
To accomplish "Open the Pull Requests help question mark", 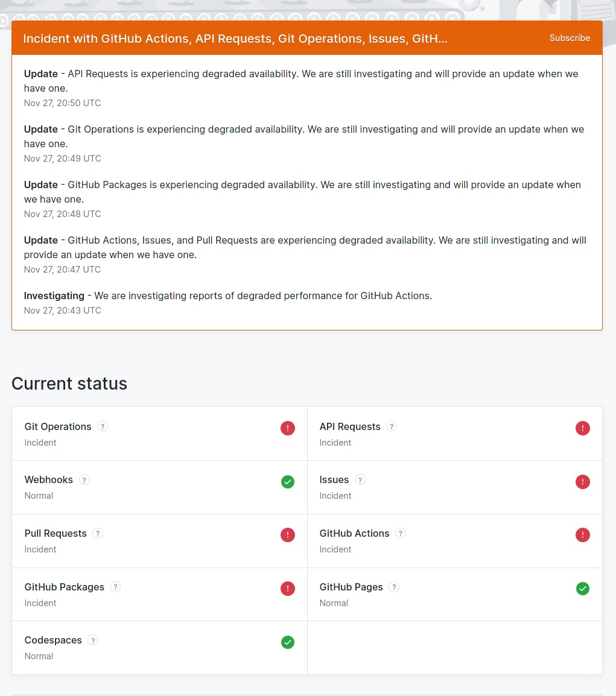I will click(98, 533).
